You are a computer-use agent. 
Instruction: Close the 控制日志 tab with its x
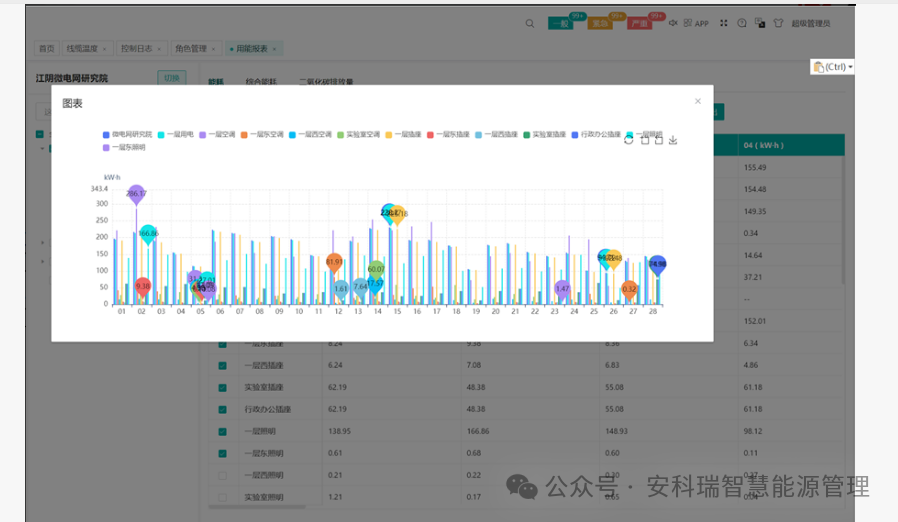tap(159, 49)
